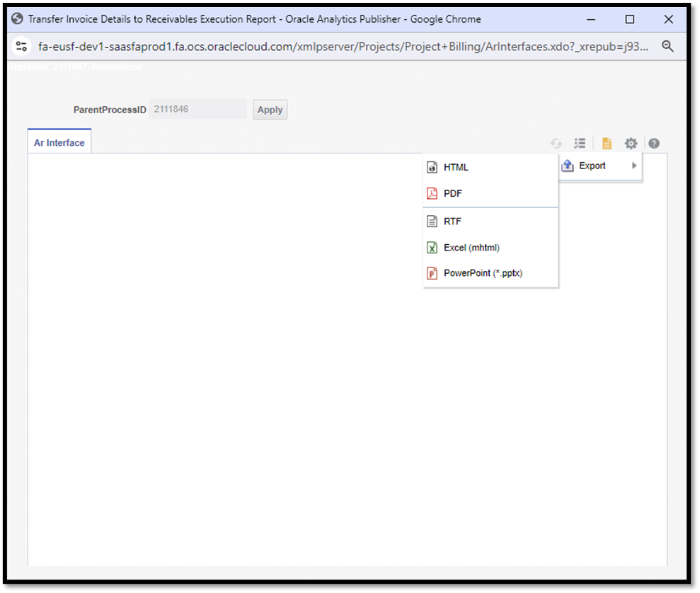
Task: Open the Actions gear icon
Action: click(631, 143)
